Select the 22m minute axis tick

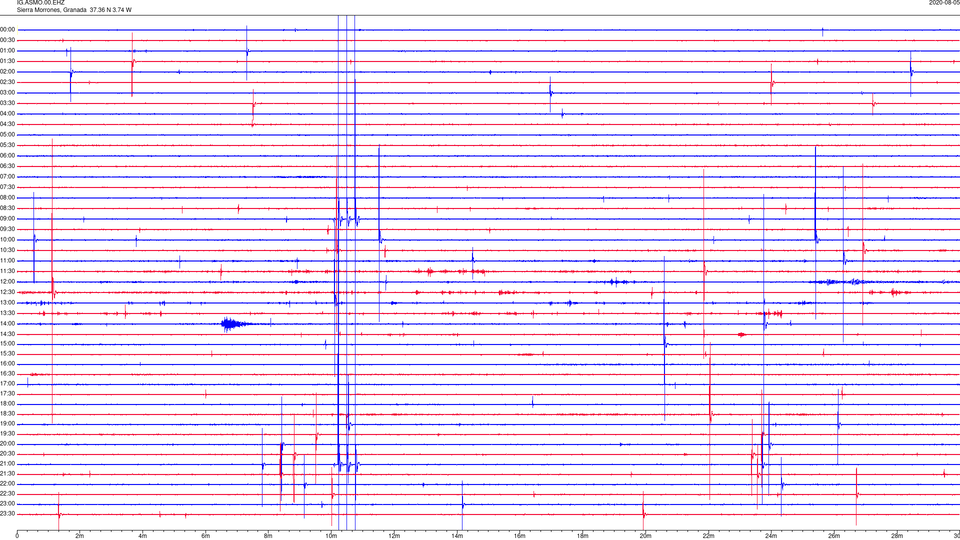[x=708, y=536]
